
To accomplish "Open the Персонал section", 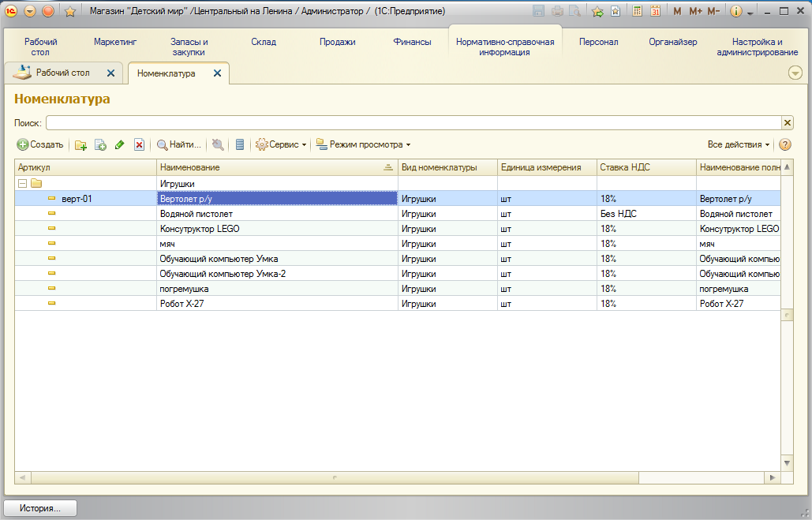I will pos(599,42).
